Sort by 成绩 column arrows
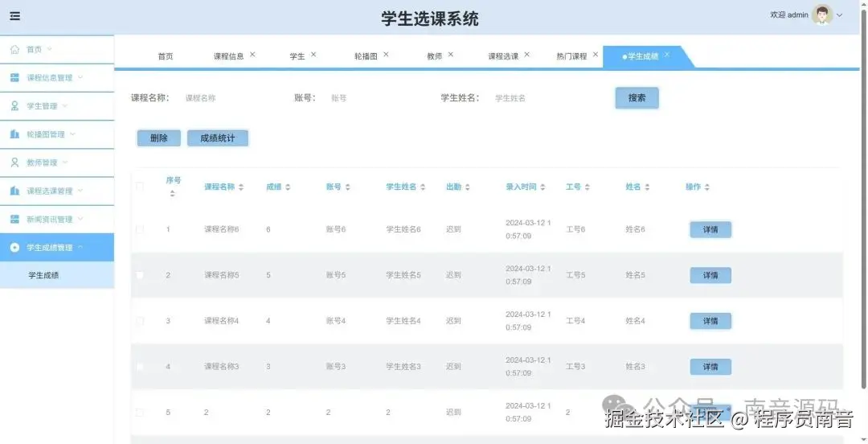Viewport: 868px width, 444px height. (x=287, y=187)
